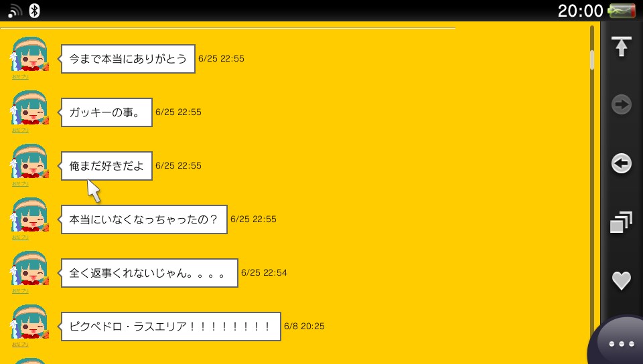The image size is (643, 364).
Task: Select the 俺まだ好きだよ message bubble
Action: point(106,166)
